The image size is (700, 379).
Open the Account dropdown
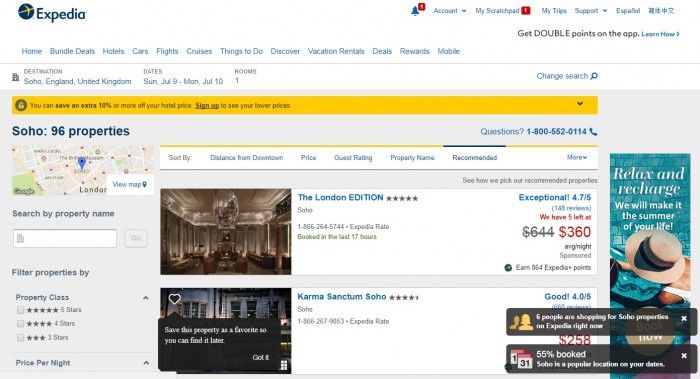coord(450,11)
